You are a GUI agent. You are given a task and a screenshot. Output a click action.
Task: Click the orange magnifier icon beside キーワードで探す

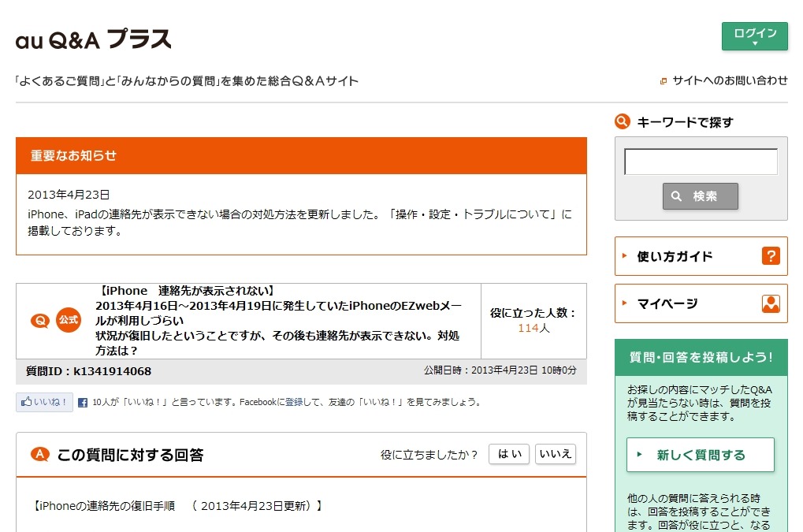(621, 121)
